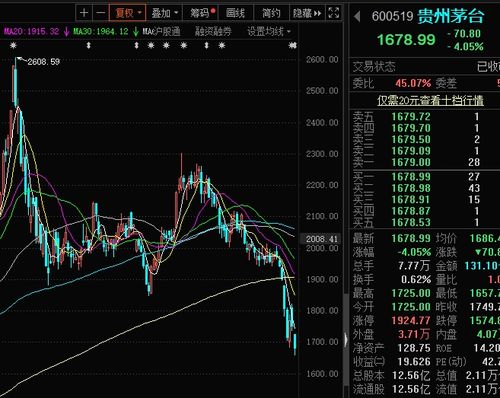Click the 流通股 value 12.56亿
The height and width of the screenshot is (398, 500).
411,389
